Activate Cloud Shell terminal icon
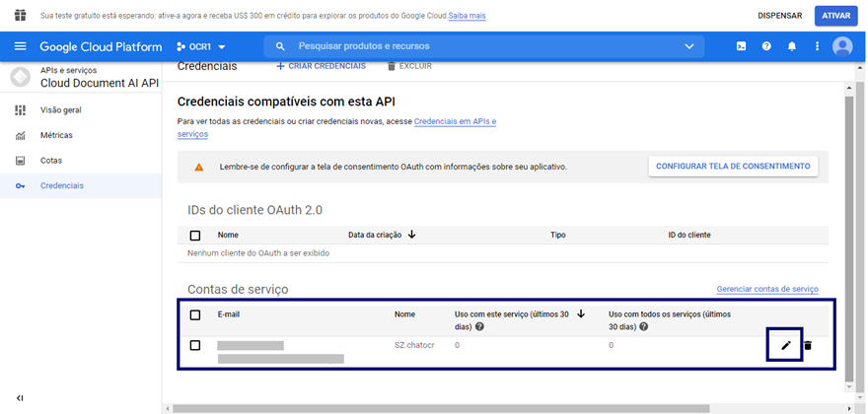The width and height of the screenshot is (868, 414). (x=741, y=46)
